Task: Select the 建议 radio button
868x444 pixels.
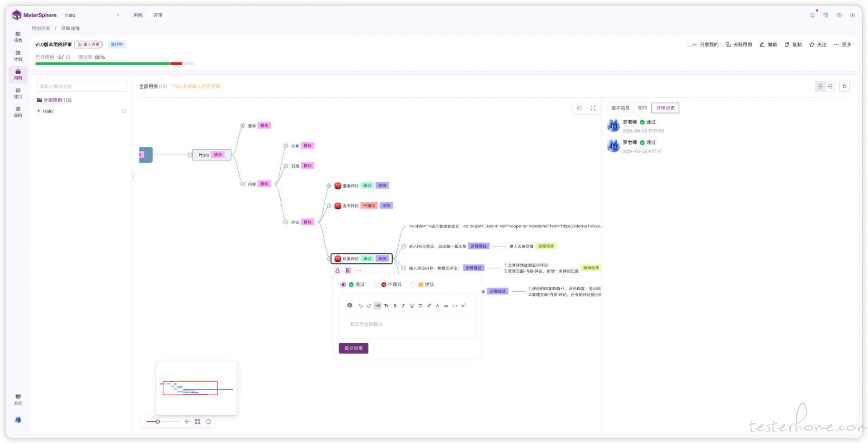Action: coord(412,284)
